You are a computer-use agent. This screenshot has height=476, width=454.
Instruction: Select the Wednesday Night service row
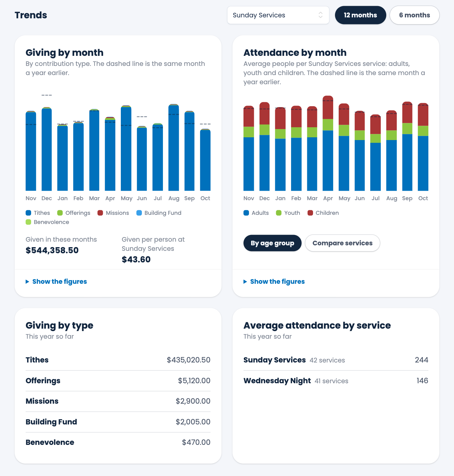(x=336, y=381)
